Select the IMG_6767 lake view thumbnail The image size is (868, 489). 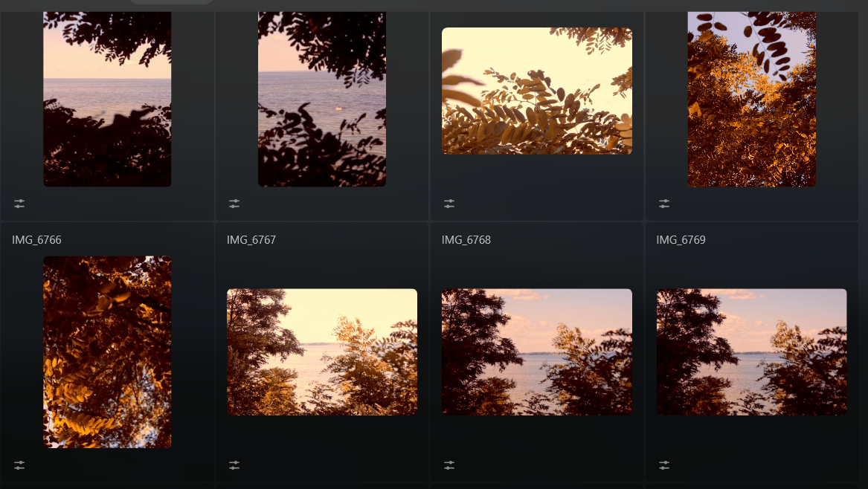click(322, 352)
